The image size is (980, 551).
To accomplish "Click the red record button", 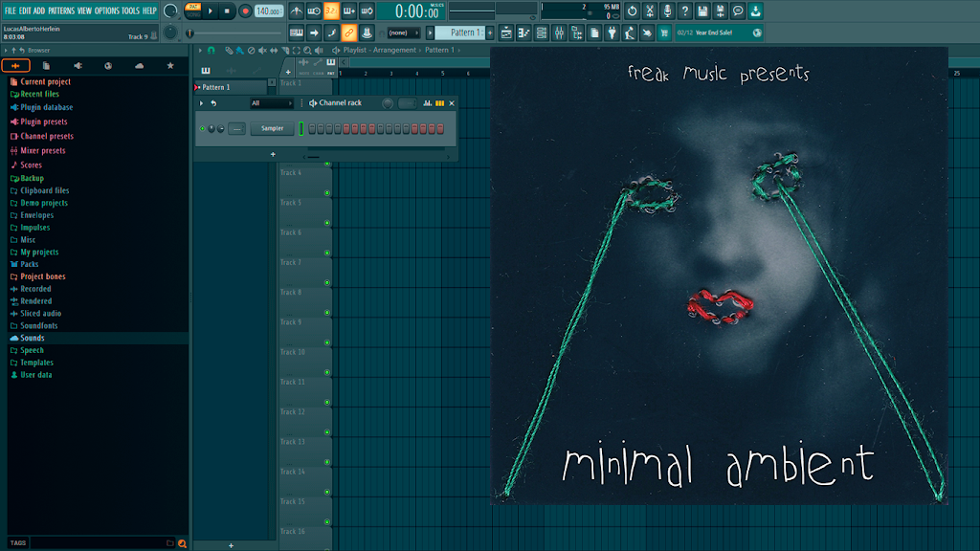I will [245, 11].
